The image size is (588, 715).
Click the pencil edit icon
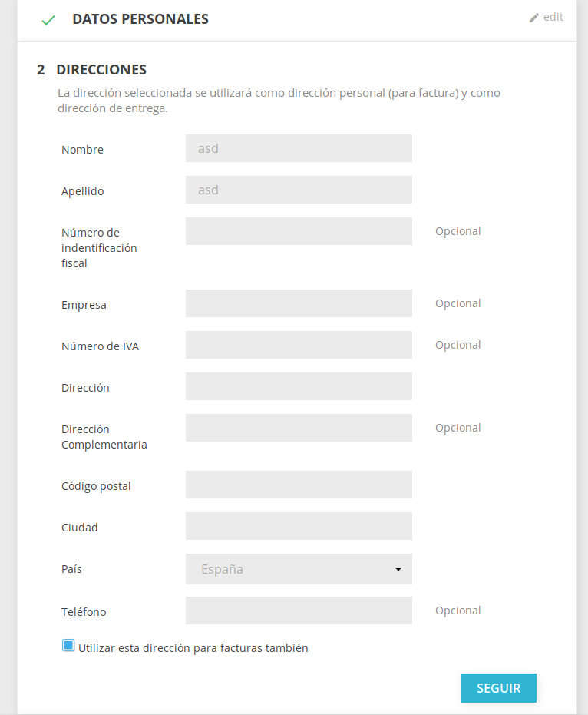click(534, 18)
